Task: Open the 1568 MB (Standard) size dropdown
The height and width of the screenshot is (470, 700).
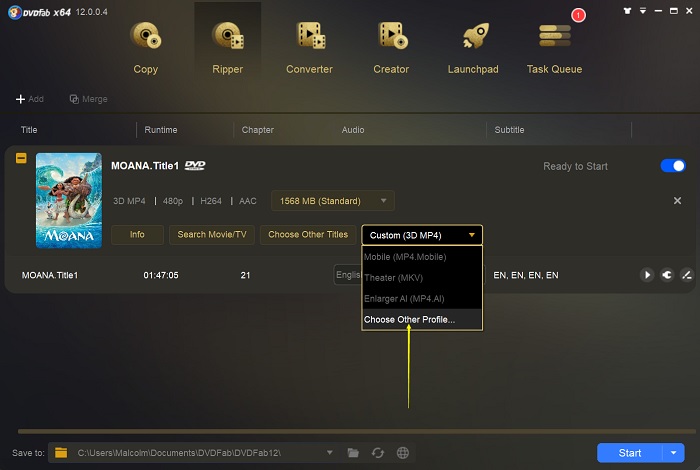Action: pos(333,201)
